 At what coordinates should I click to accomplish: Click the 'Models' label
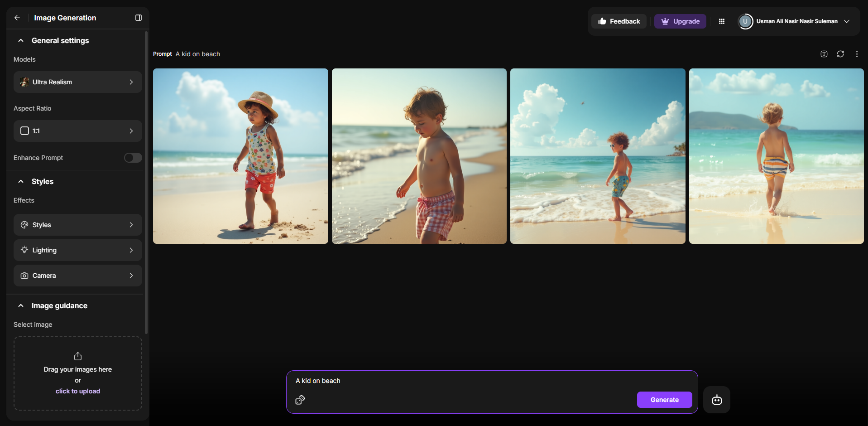coord(24,59)
